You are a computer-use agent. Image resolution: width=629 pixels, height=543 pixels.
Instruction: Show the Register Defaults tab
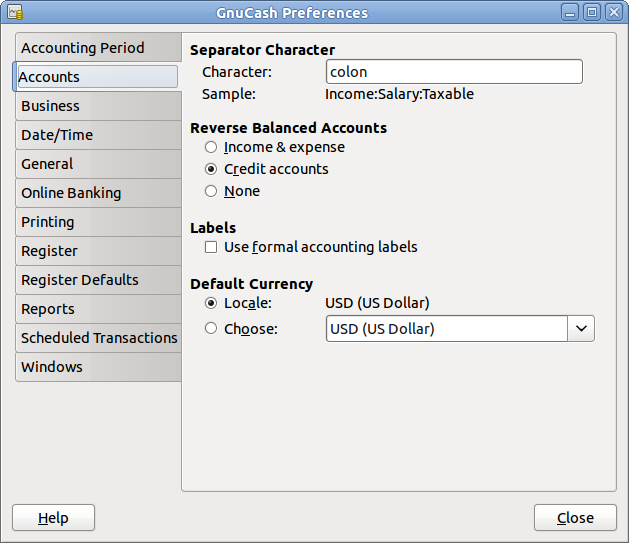click(97, 280)
